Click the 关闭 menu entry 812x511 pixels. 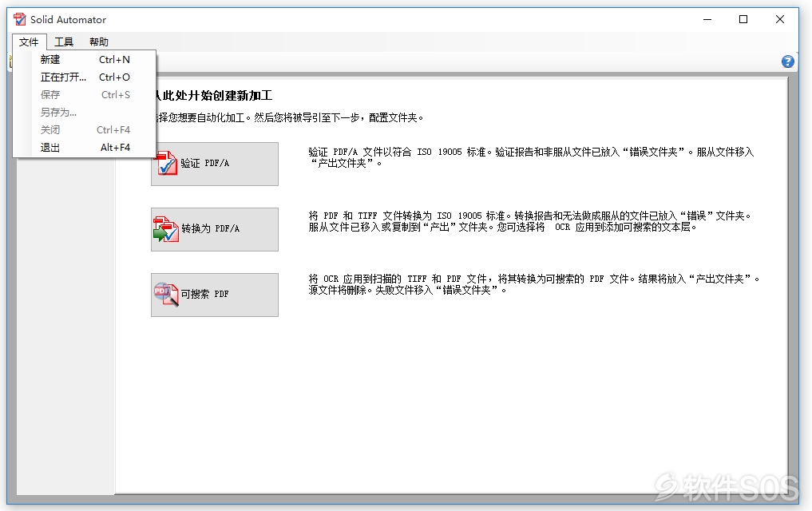pyautogui.click(x=85, y=130)
